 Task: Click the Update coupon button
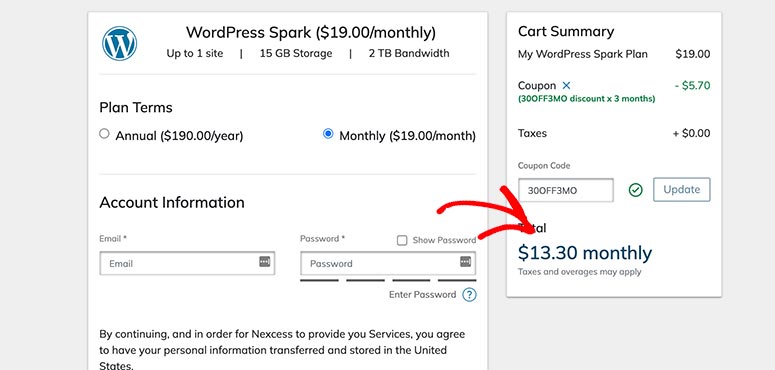[682, 190]
